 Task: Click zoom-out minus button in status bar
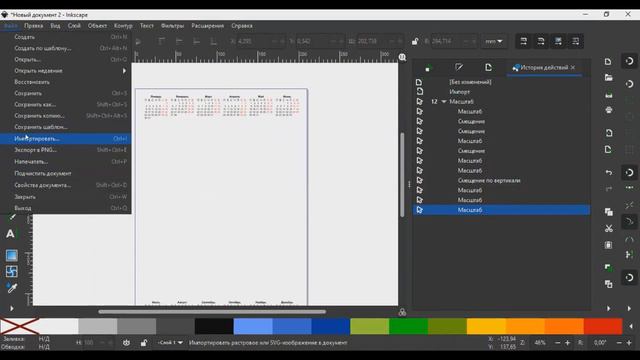pyautogui.click(x=558, y=343)
